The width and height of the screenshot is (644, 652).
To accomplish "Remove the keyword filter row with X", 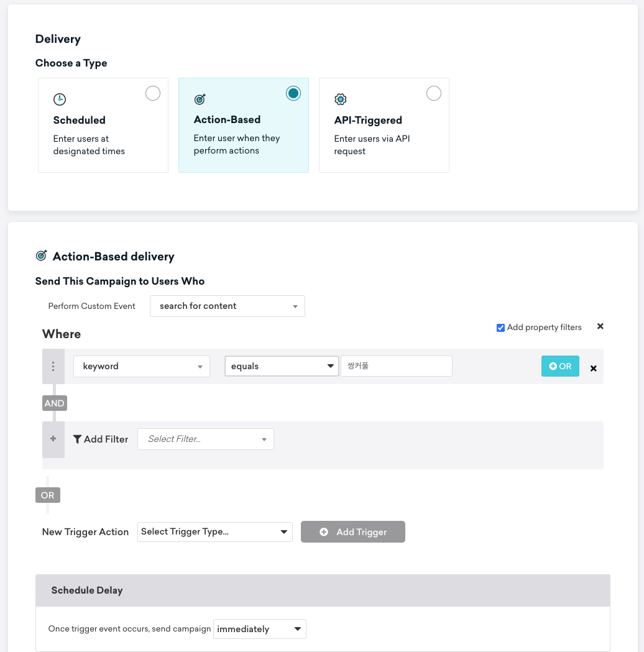I will (x=594, y=369).
